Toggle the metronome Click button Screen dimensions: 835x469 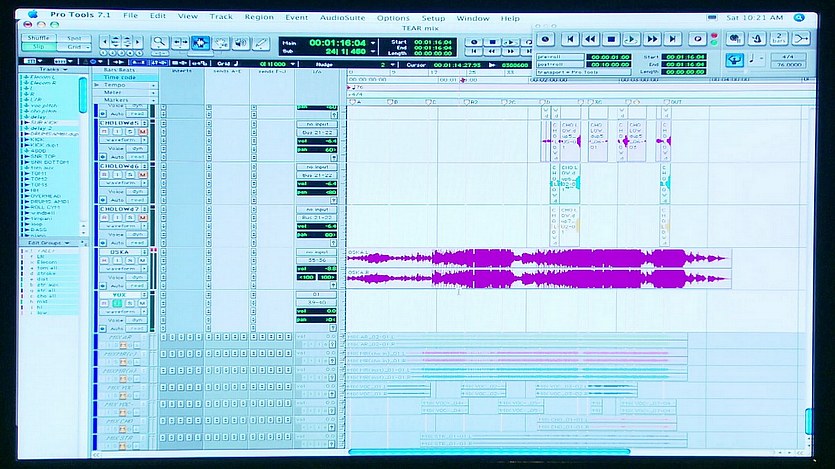[757, 38]
